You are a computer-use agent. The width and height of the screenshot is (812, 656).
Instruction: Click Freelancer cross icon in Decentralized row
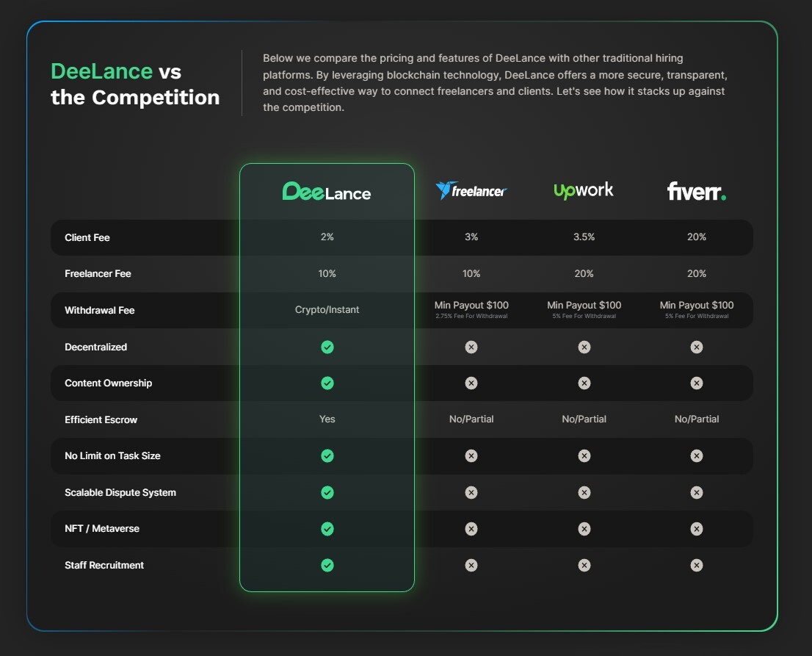[471, 347]
